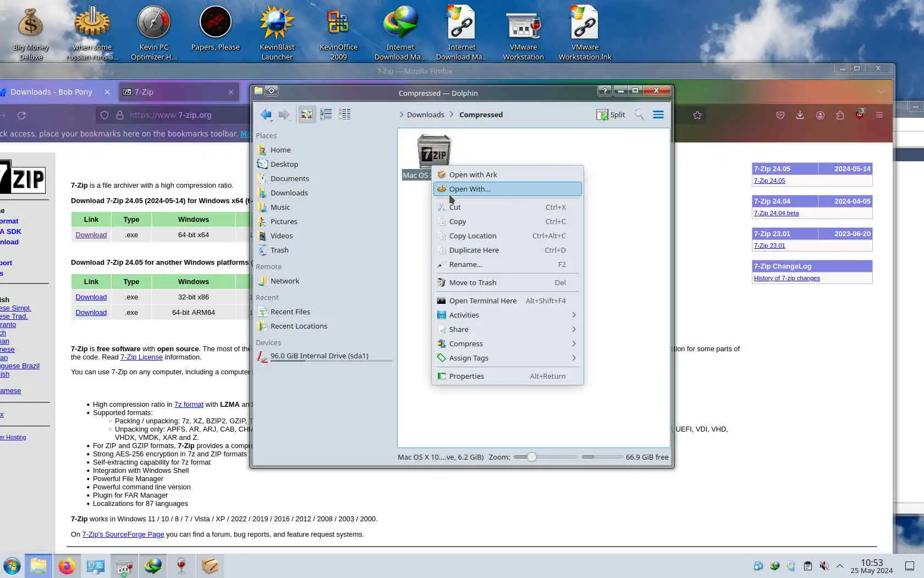Screen dimensions: 924x578
Task: Select Duplicate Here in context menu
Action: [x=508, y=250]
